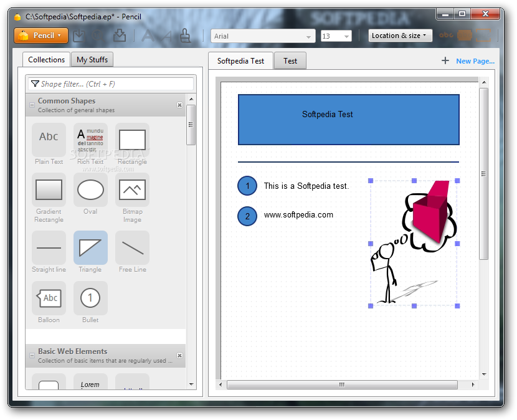Image resolution: width=517 pixels, height=420 pixels.
Task: Click the top-right resize handle of image
Action: tap(457, 181)
